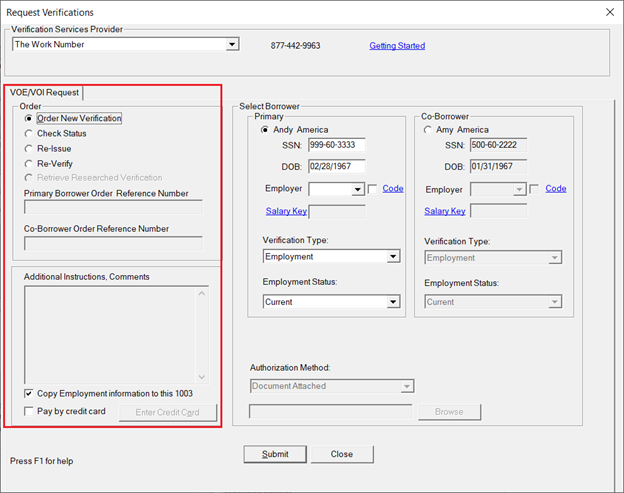
Task: Open the Verification Services Provider dropdown
Action: point(232,44)
